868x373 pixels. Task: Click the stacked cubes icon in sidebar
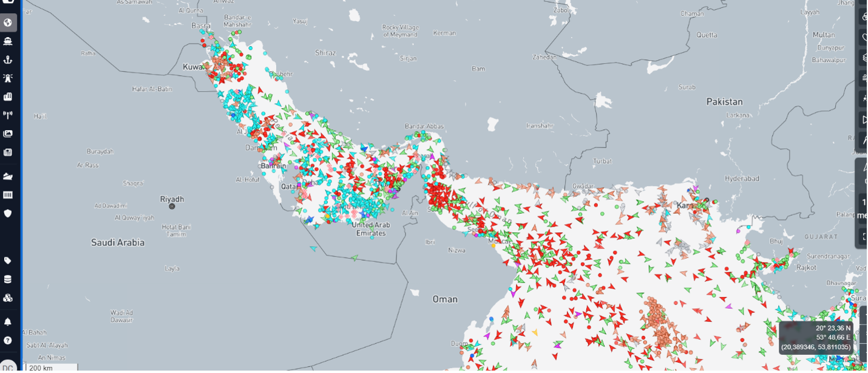pyautogui.click(x=8, y=298)
